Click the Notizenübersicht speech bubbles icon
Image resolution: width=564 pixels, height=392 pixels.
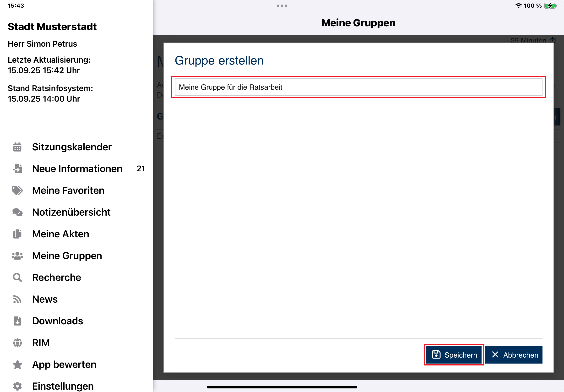click(17, 212)
